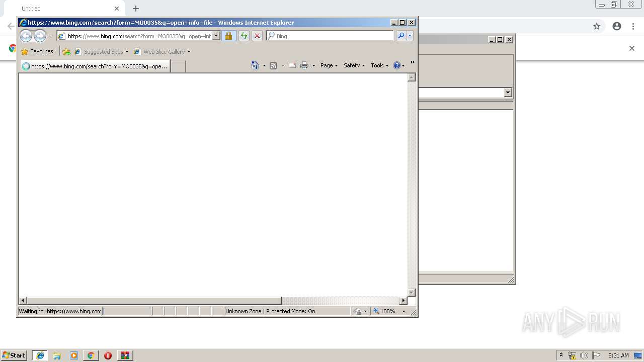
Task: Click Internet Explorer taskbar icon
Action: (40, 355)
